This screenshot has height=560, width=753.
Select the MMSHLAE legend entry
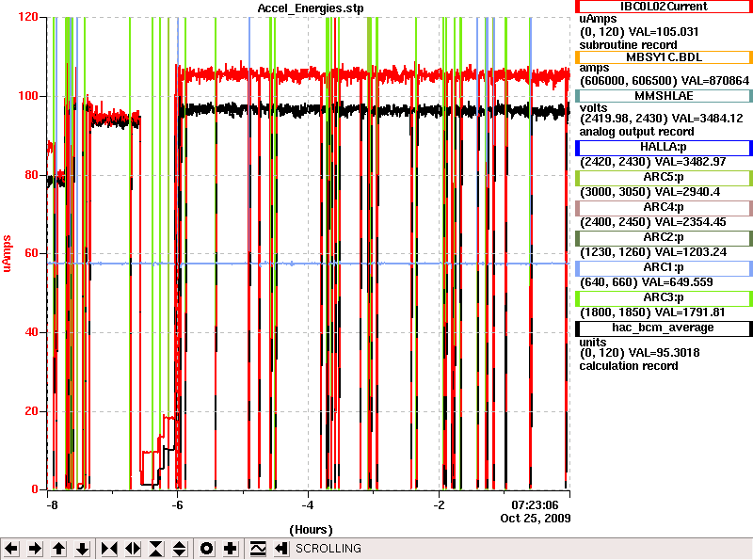coord(664,96)
